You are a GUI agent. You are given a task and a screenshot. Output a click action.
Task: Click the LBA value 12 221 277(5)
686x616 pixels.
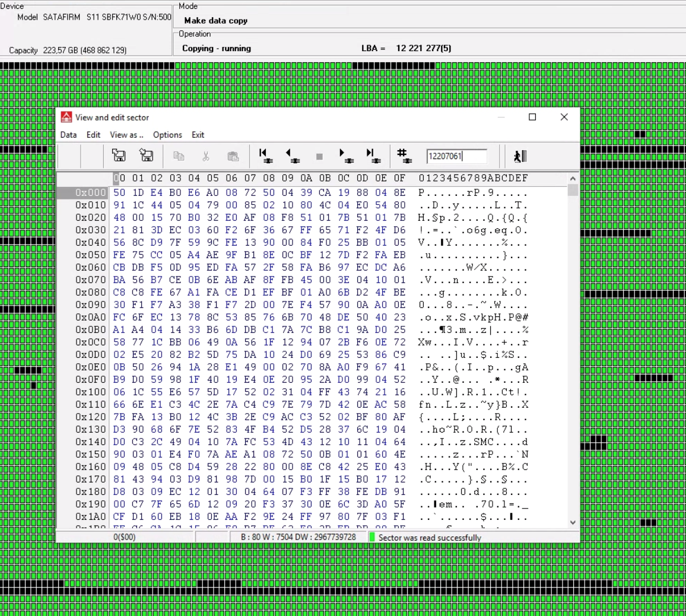point(424,48)
